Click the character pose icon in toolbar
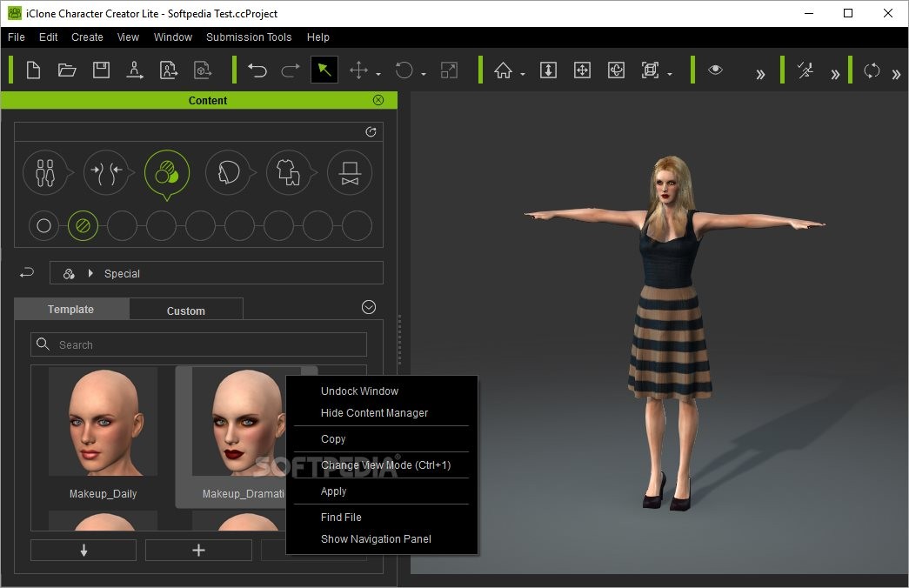The height and width of the screenshot is (588, 909). click(805, 70)
